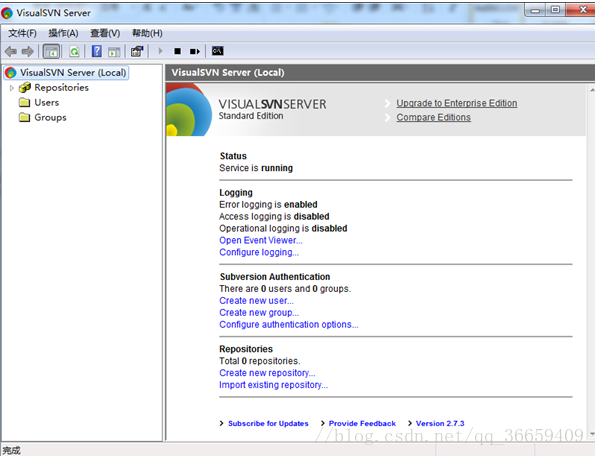Click the Users folder icon
595x456 pixels.
point(25,102)
